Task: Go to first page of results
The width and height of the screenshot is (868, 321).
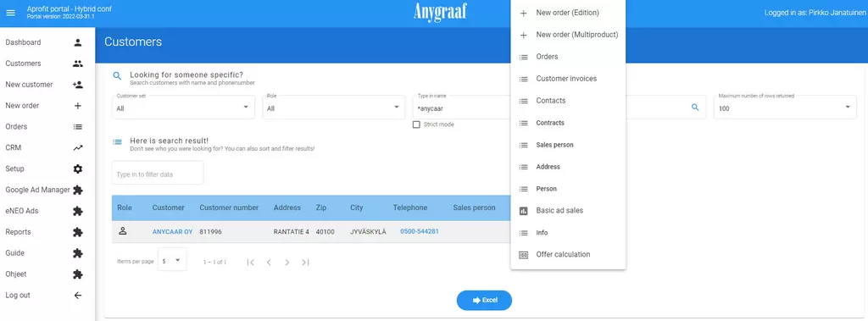Action: pos(251,263)
